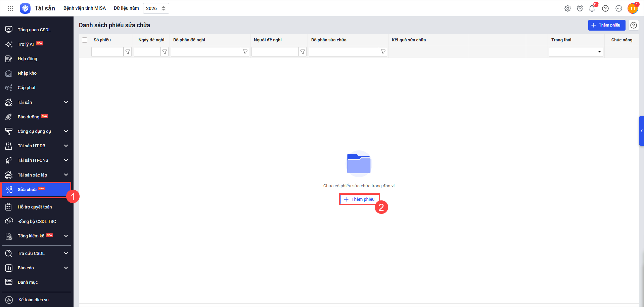Click filter icon for Ngày đề nghị column

(165, 52)
